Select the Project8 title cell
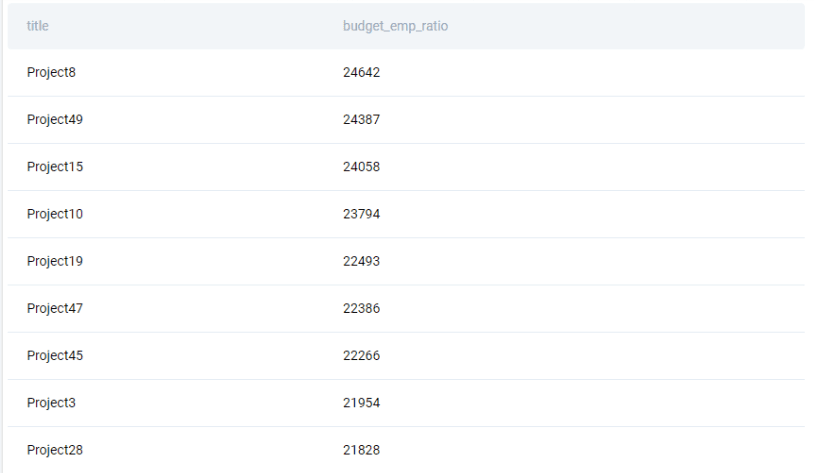The height and width of the screenshot is (473, 814). 51,73
